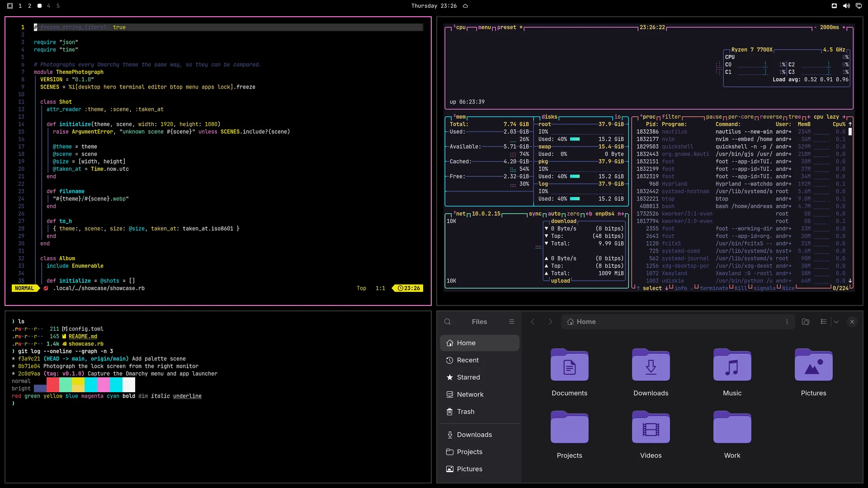Toggle tree view in btop

click(x=795, y=117)
